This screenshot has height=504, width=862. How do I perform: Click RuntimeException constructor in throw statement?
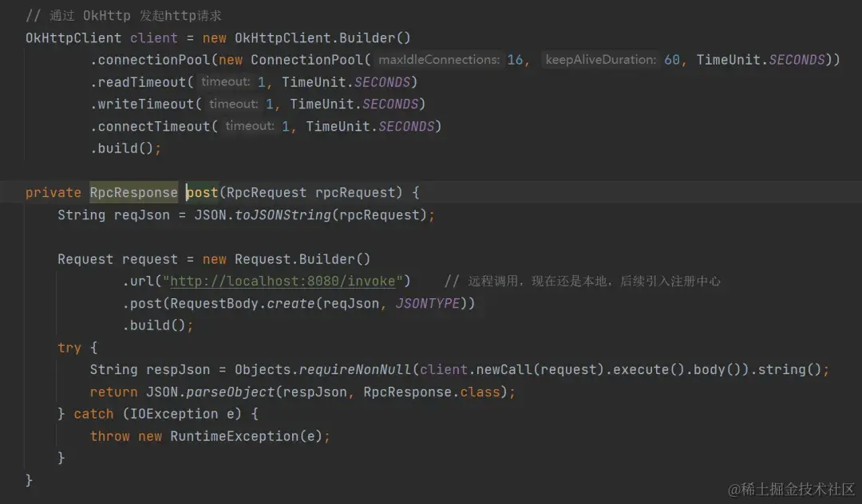(x=236, y=436)
